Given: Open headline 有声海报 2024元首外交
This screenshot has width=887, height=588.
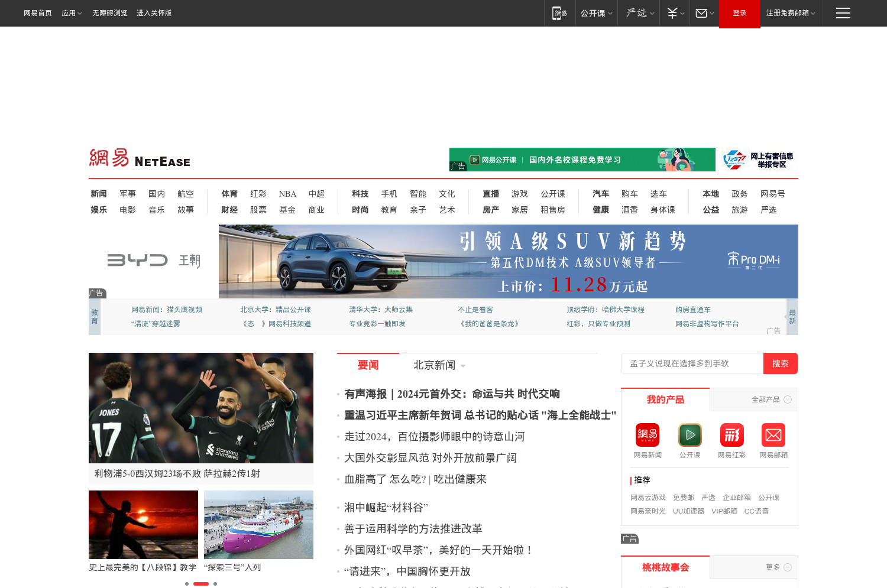Looking at the screenshot, I should tap(452, 394).
